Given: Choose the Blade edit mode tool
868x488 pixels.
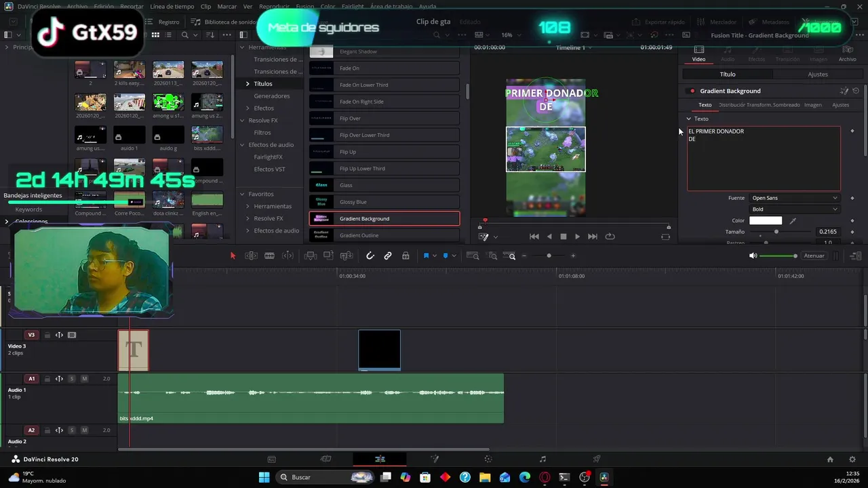Looking at the screenshot, I should (x=269, y=256).
